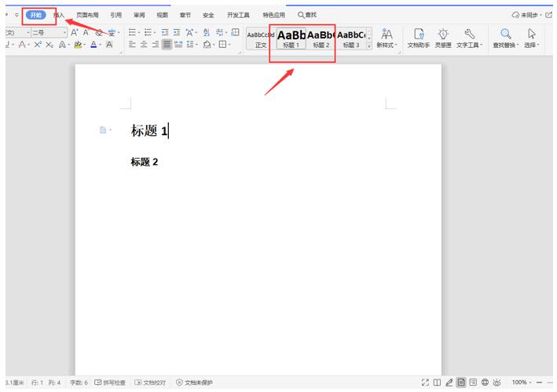
Task: Click 文档校对 in the status bar
Action: tap(150, 383)
